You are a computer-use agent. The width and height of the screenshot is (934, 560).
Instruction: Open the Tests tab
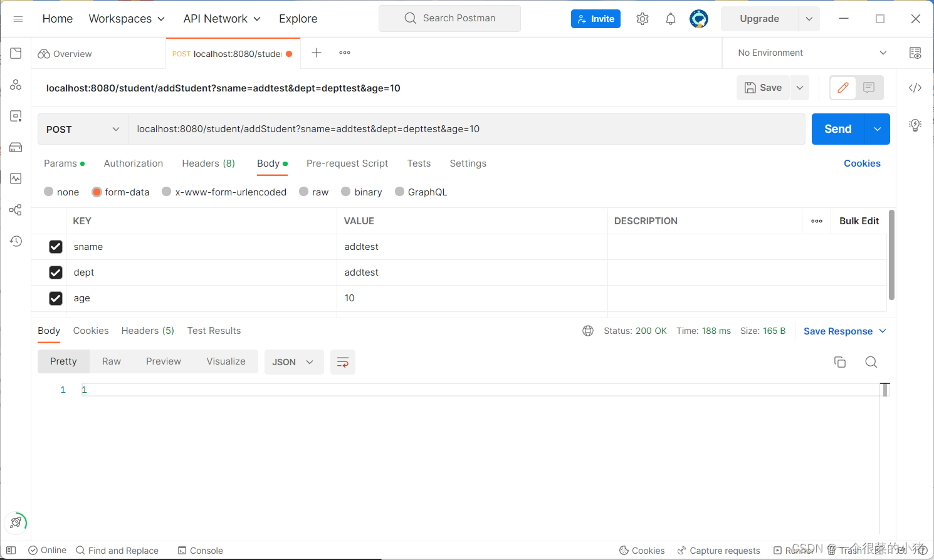click(419, 163)
